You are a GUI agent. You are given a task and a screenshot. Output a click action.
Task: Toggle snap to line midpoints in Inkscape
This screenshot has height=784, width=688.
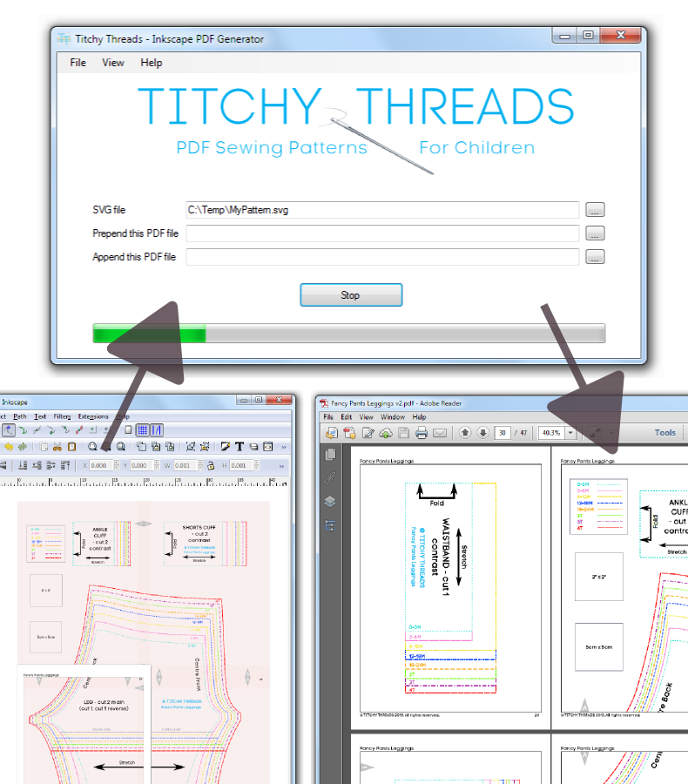79,430
